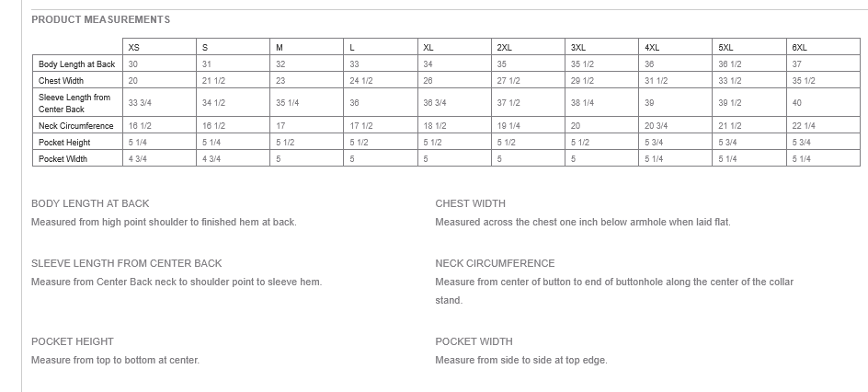Click the 6XL Sleeve Length cell value 40

click(796, 103)
